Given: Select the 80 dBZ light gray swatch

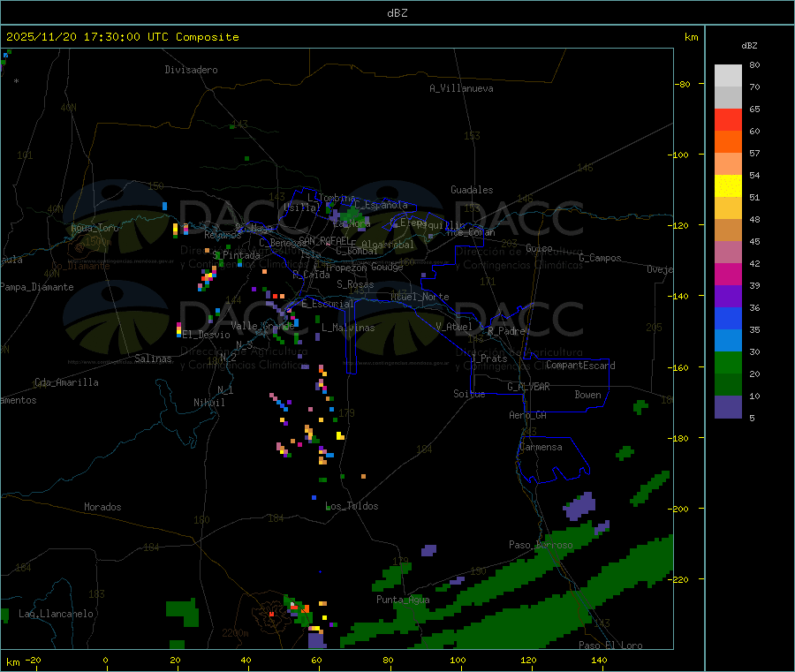Looking at the screenshot, I should (728, 76).
